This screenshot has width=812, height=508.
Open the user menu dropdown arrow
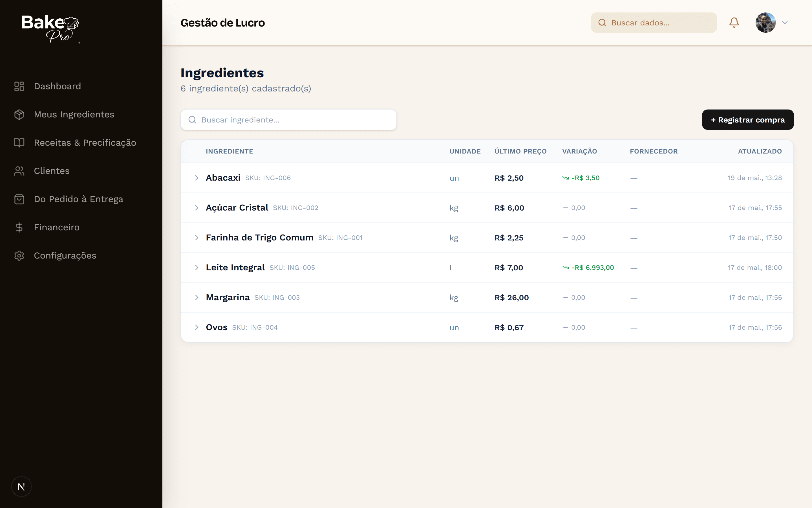click(x=785, y=23)
